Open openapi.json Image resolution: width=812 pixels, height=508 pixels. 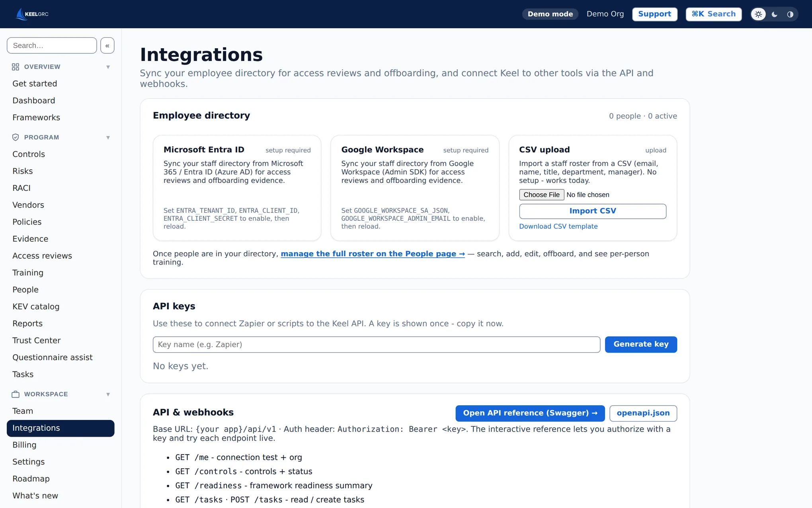(643, 414)
